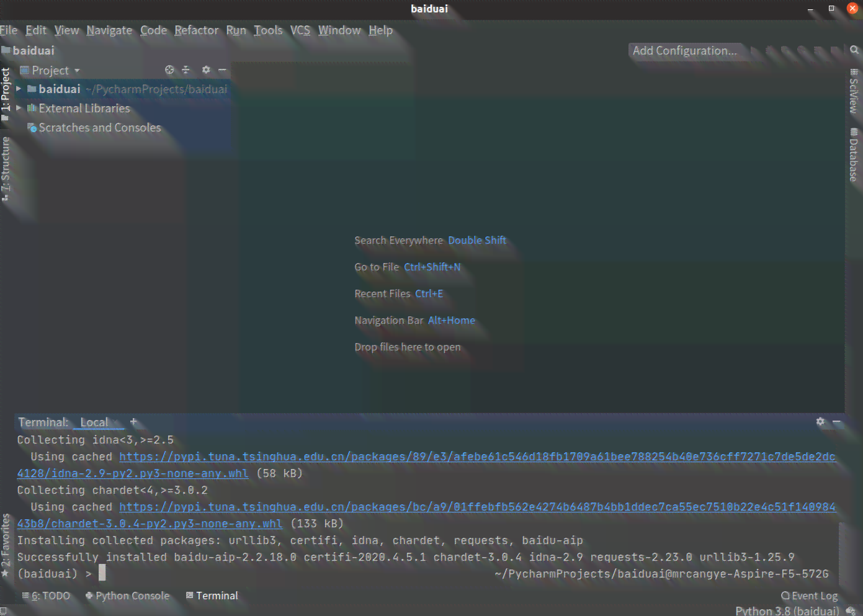Click the 'Collecting idna<3,>=2.5' line
The width and height of the screenshot is (863, 616).
96,440
